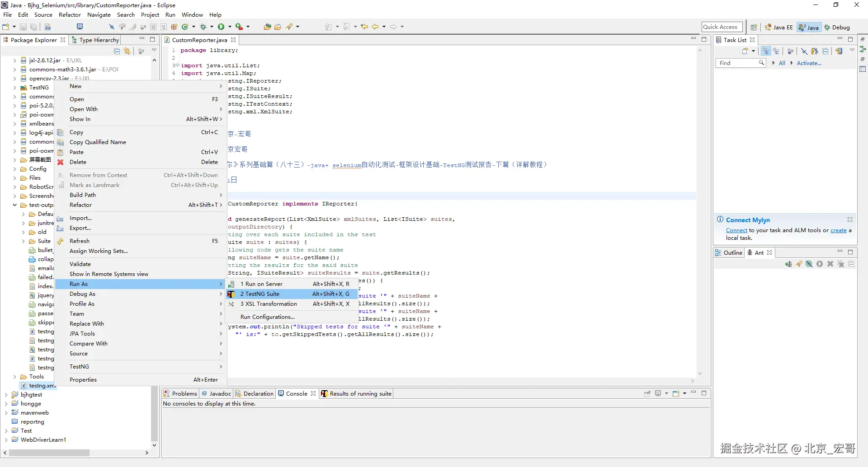
Task: Click Collapse All in Package Explorer
Action: (117, 51)
